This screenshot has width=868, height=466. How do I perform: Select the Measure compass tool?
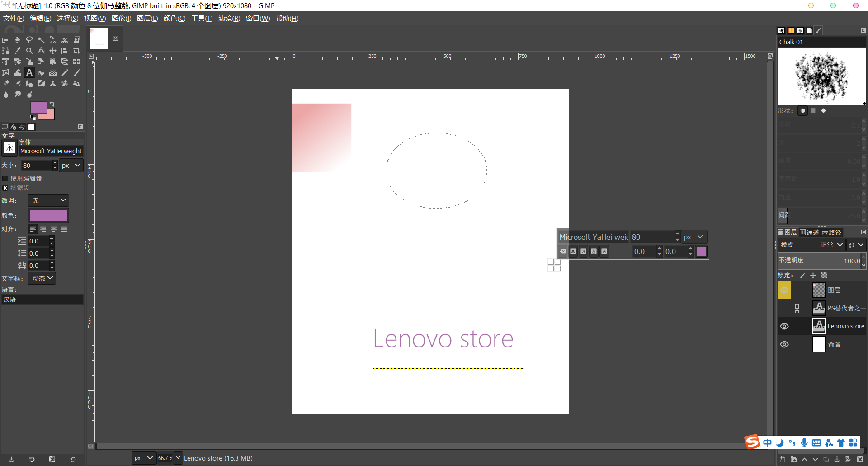coord(41,51)
